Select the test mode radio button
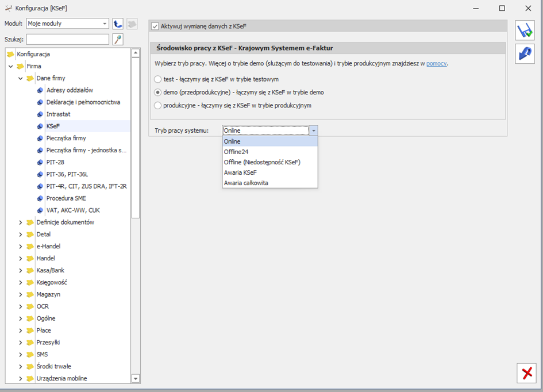Image resolution: width=543 pixels, height=392 pixels. pos(158,79)
